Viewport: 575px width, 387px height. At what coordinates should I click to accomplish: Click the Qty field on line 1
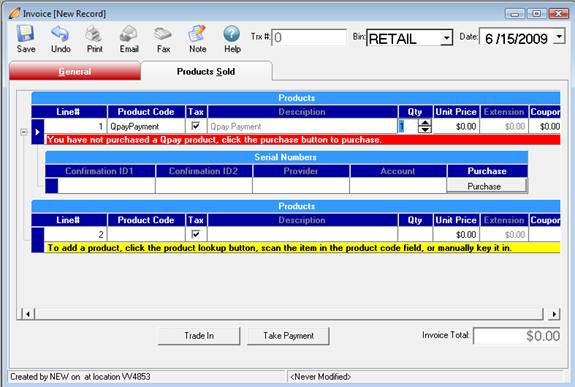pos(408,126)
